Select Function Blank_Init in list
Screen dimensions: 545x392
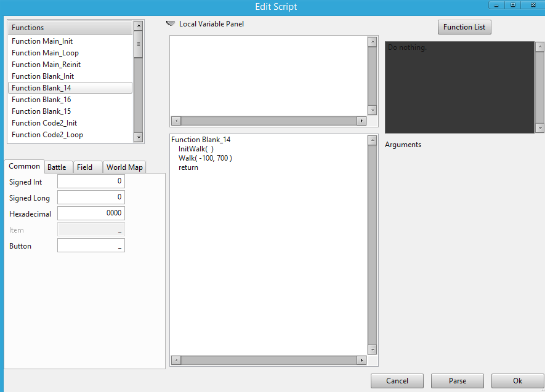[70, 76]
